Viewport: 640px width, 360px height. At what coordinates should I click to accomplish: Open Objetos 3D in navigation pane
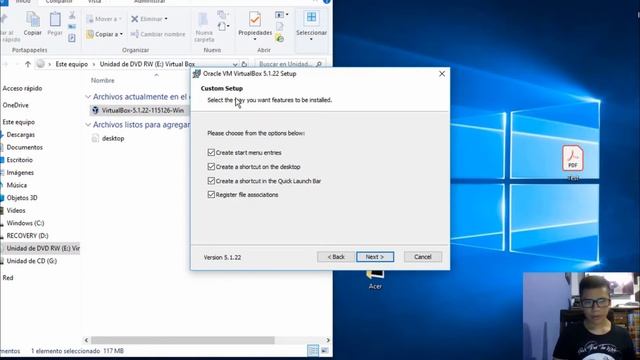[x=22, y=198]
